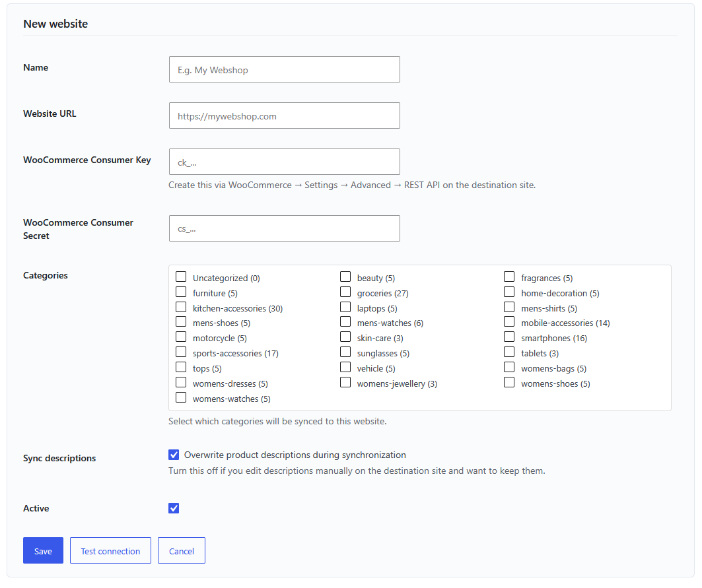The height and width of the screenshot is (588, 702).
Task: Click the Name input field
Action: [284, 69]
